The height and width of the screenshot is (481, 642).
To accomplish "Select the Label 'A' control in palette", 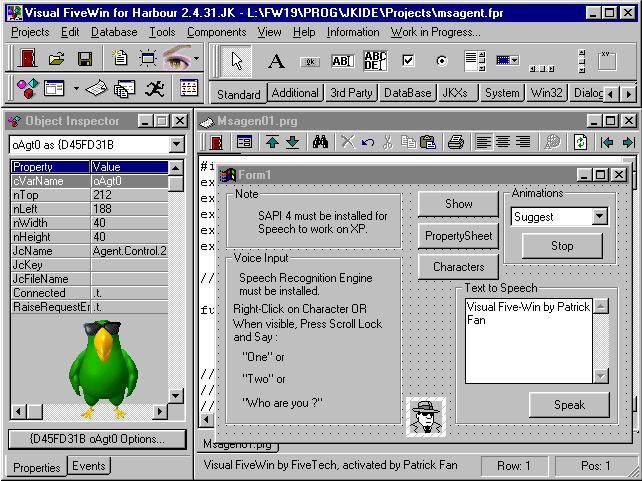I will pos(276,60).
